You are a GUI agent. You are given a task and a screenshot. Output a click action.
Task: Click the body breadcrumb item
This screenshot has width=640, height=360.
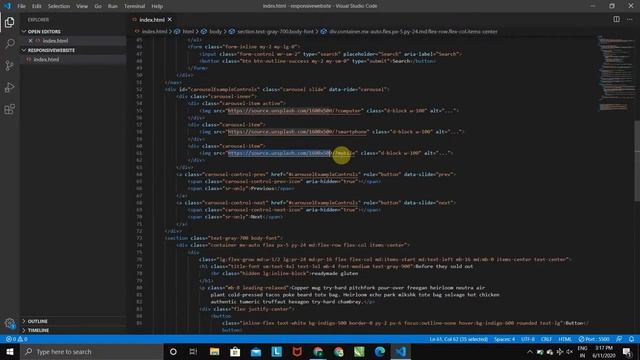(215, 31)
